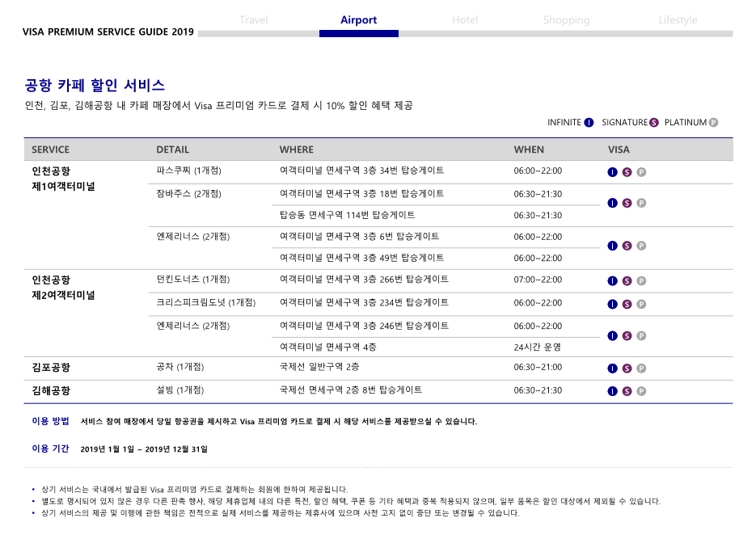Select the Airport tab

(358, 19)
